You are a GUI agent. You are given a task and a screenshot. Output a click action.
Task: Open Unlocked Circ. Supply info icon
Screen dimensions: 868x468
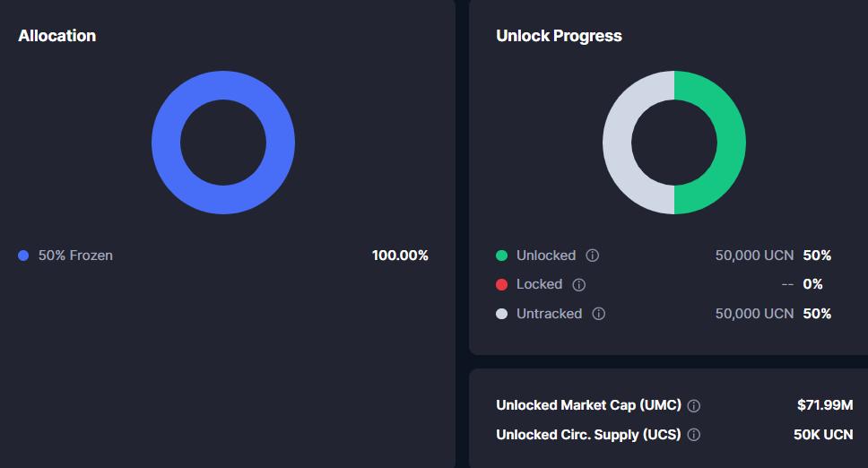click(693, 435)
